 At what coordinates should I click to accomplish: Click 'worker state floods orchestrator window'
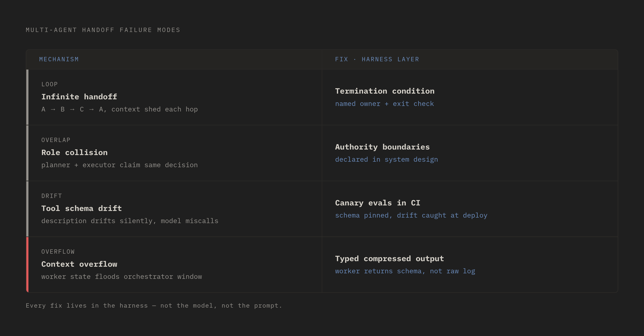click(121, 277)
